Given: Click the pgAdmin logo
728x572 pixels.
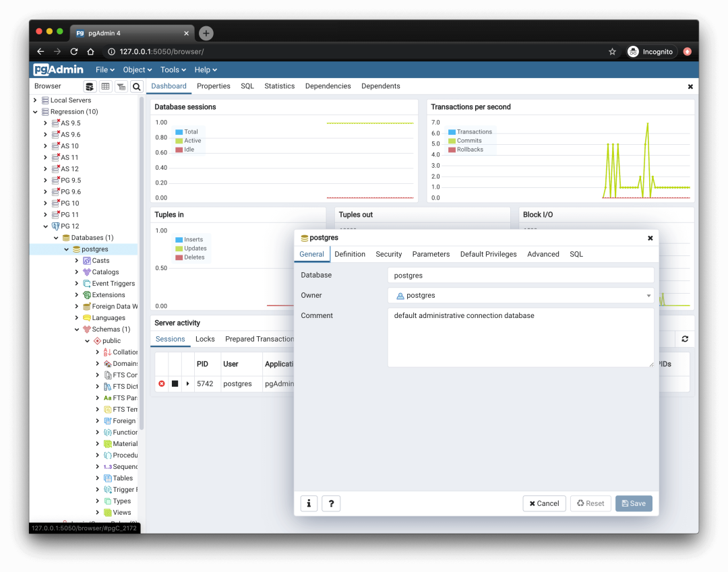Looking at the screenshot, I should pyautogui.click(x=58, y=69).
